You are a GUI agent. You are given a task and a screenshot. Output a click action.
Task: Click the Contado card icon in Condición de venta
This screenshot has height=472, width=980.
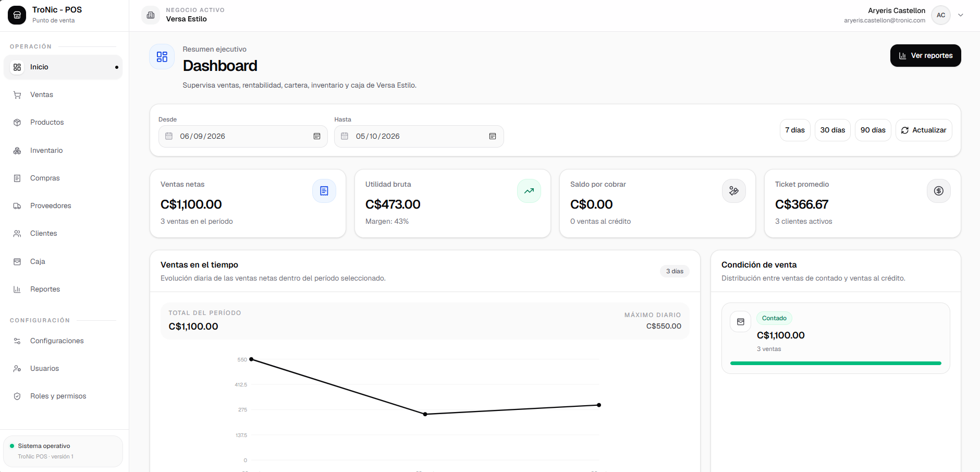coord(741,322)
